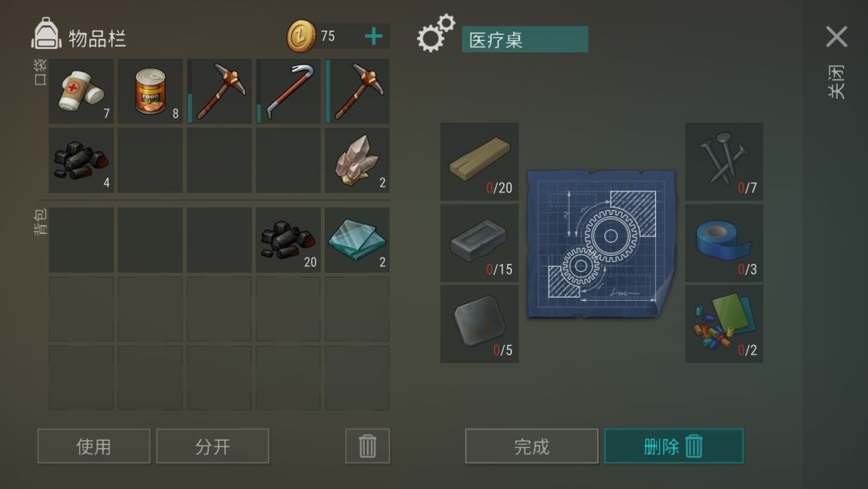Select the glass panes in backpack
The height and width of the screenshot is (489, 868).
[357, 240]
